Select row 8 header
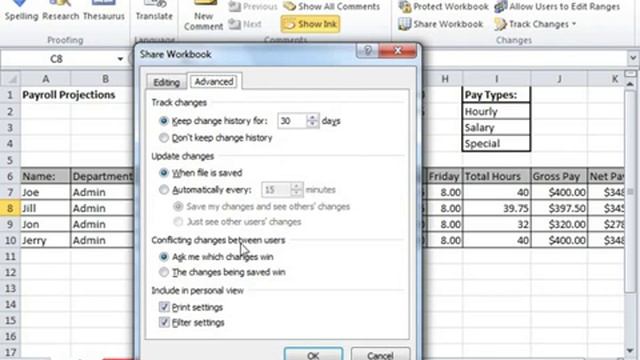This screenshot has width=640, height=360. pyautogui.click(x=10, y=208)
